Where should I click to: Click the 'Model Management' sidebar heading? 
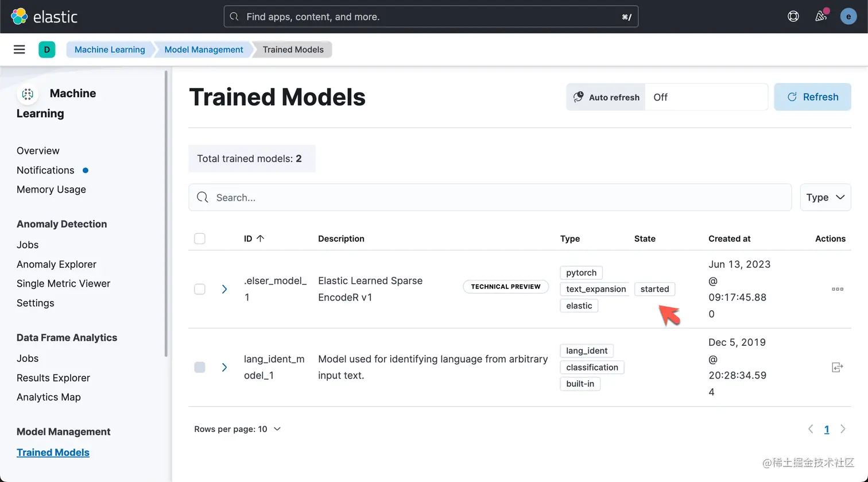click(x=64, y=431)
